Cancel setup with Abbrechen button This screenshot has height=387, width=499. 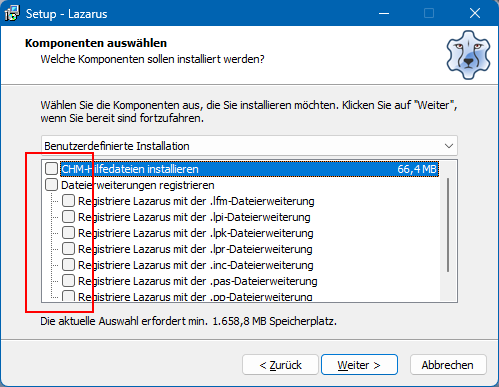pyautogui.click(x=448, y=365)
